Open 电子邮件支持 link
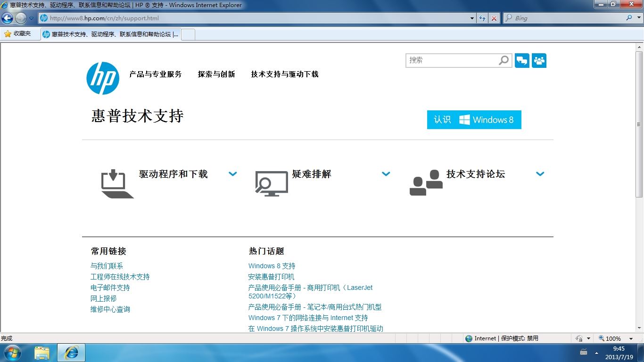The width and height of the screenshot is (644, 362). point(110,288)
